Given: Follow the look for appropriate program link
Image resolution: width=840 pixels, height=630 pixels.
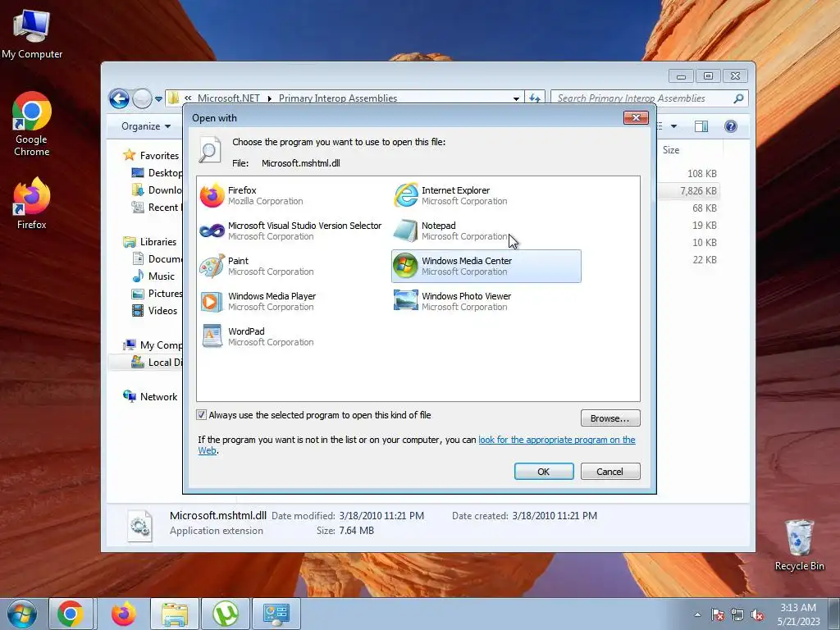Looking at the screenshot, I should (x=557, y=440).
